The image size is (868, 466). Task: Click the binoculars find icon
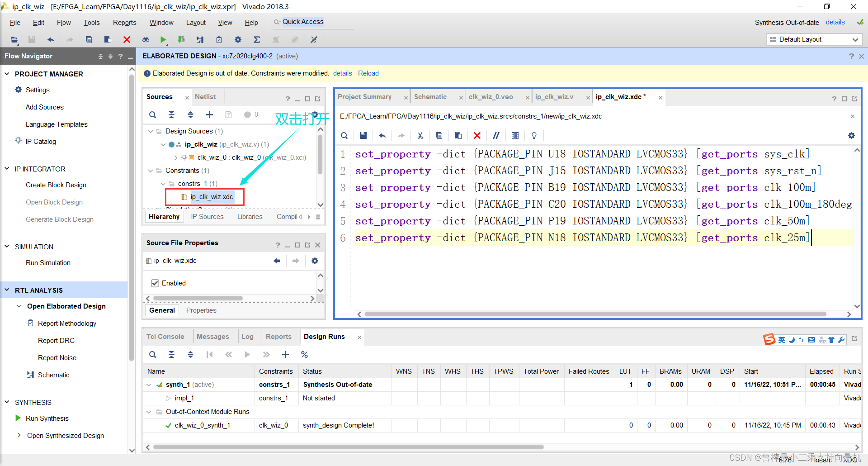coord(146,40)
